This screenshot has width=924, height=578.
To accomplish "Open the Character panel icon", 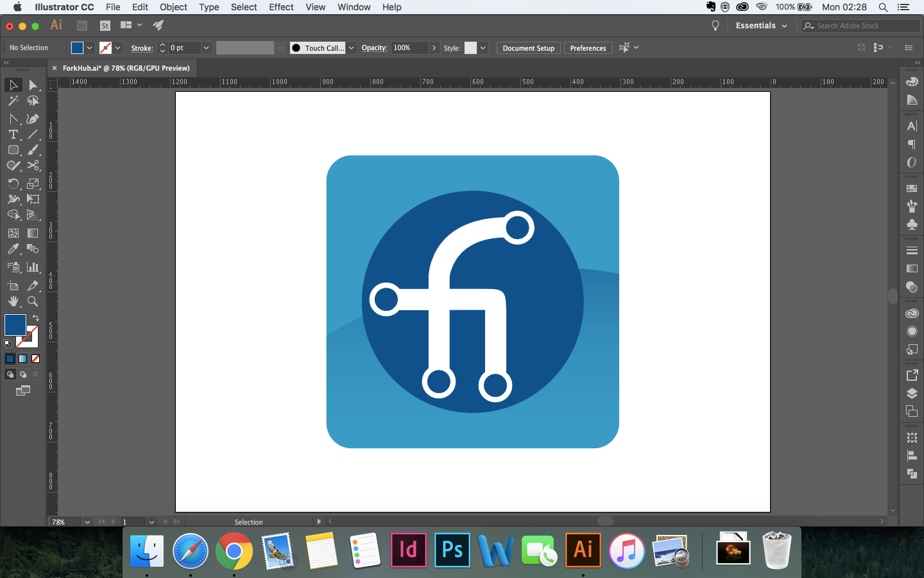I will click(912, 126).
